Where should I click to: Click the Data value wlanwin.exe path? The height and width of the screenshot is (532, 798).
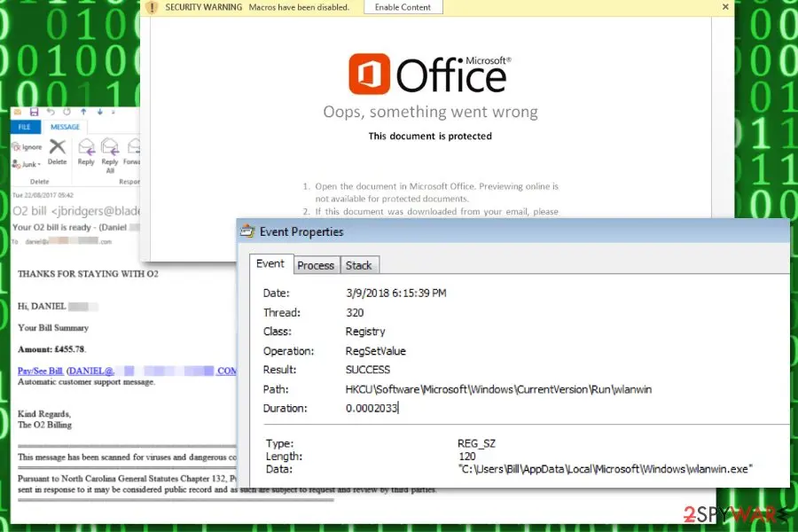[605, 469]
